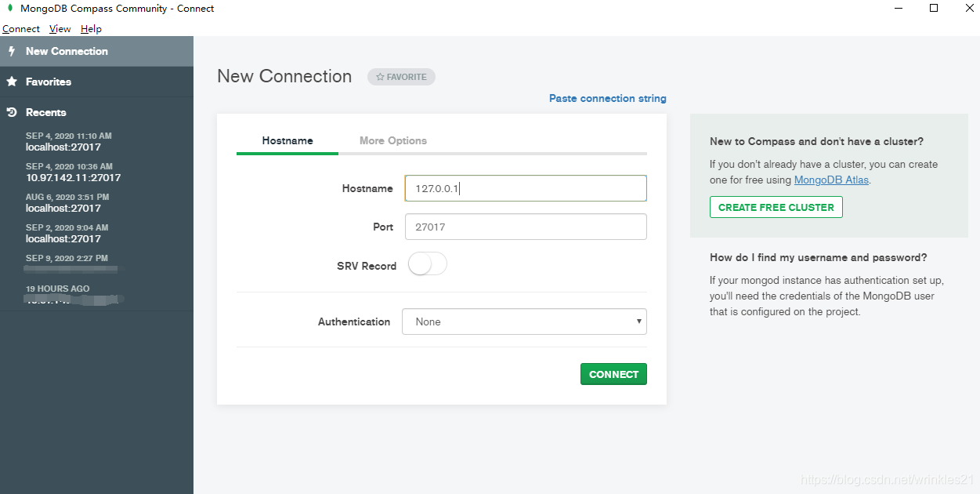Open the Connect menu
The width and height of the screenshot is (980, 494).
[x=20, y=28]
